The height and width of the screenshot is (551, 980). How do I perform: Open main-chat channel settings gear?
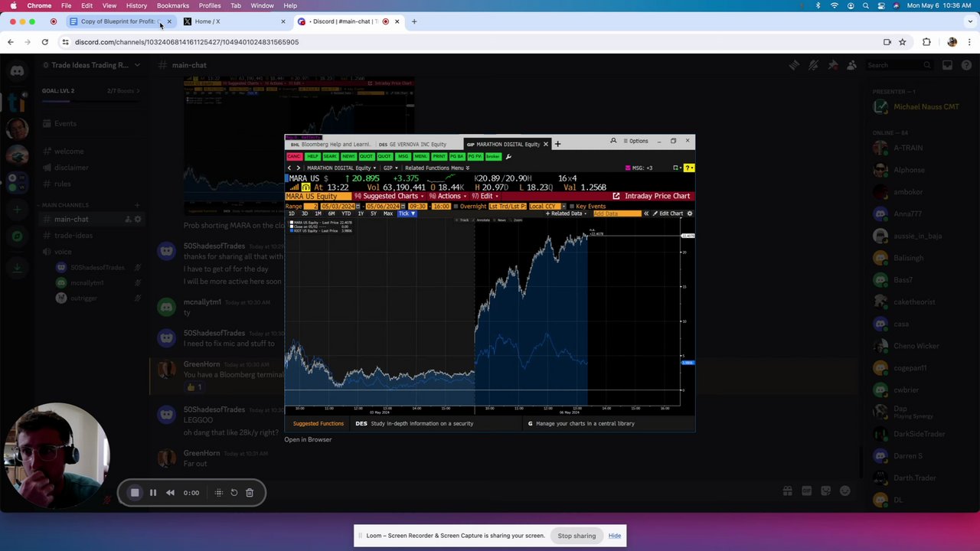[138, 220]
